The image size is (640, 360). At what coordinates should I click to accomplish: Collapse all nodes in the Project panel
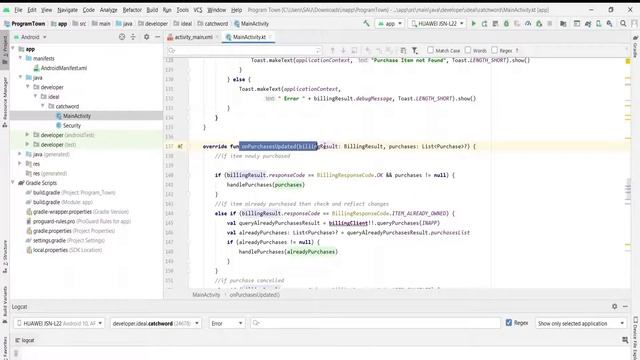[133, 37]
